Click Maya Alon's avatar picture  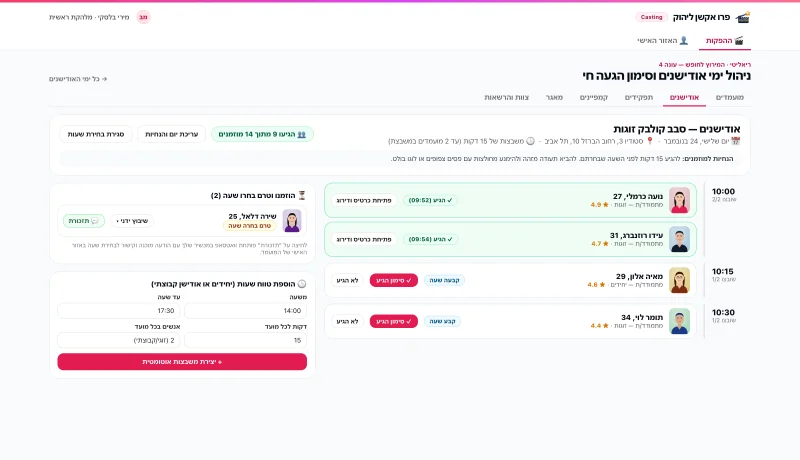click(679, 280)
